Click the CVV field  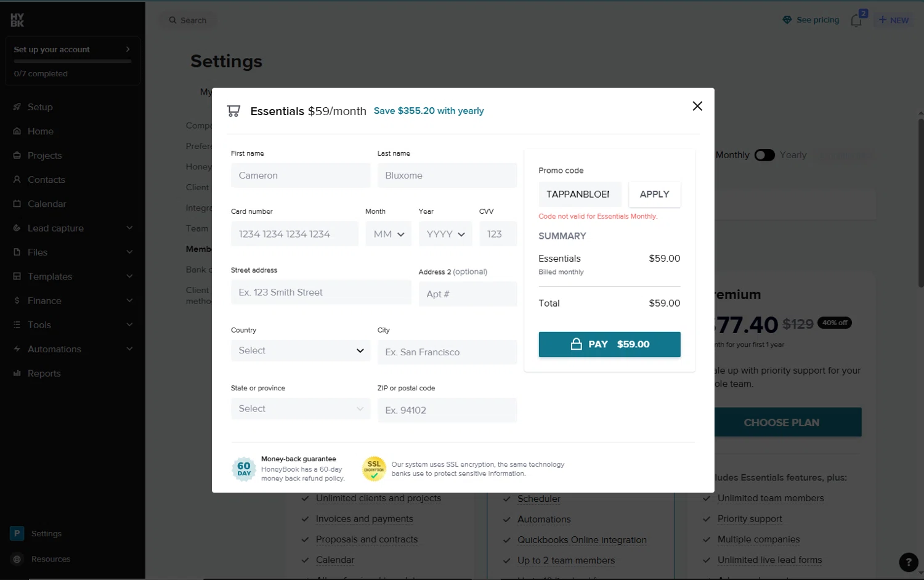498,234
